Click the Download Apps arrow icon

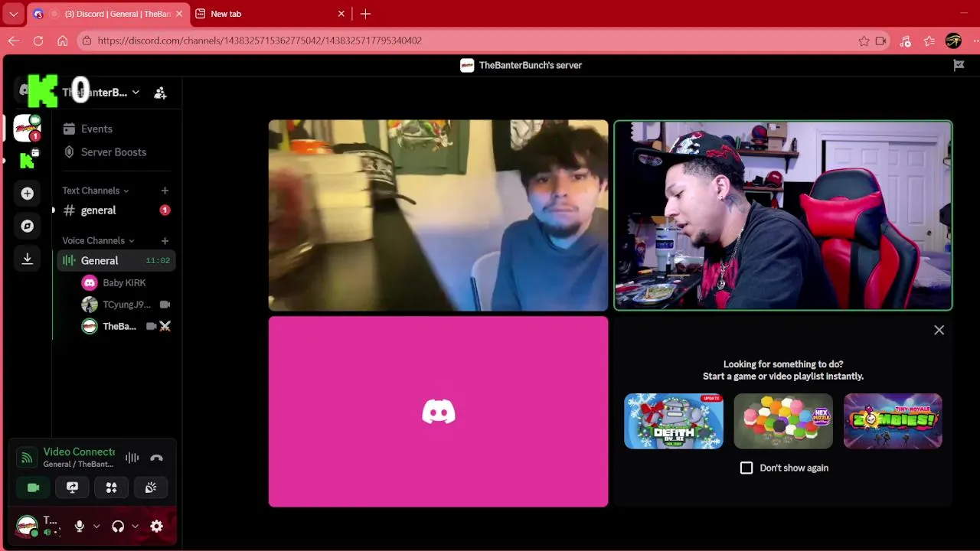pyautogui.click(x=28, y=259)
